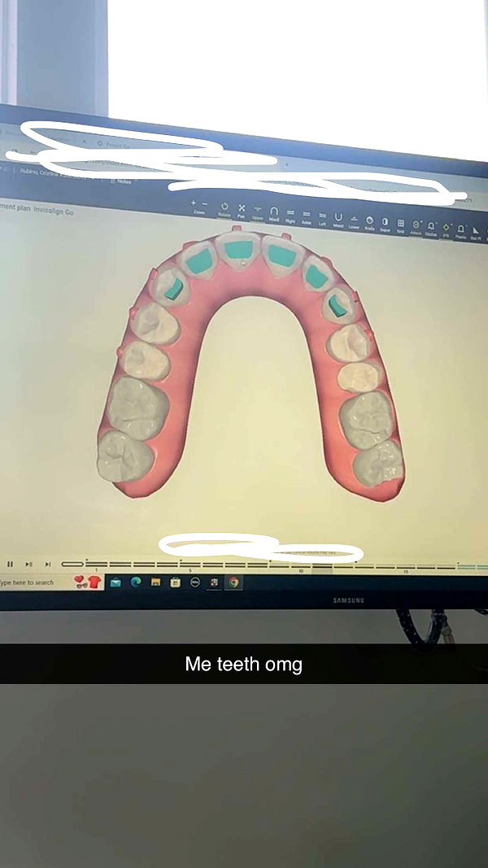Launch Microsoft Edge from taskbar

pyautogui.click(x=136, y=582)
